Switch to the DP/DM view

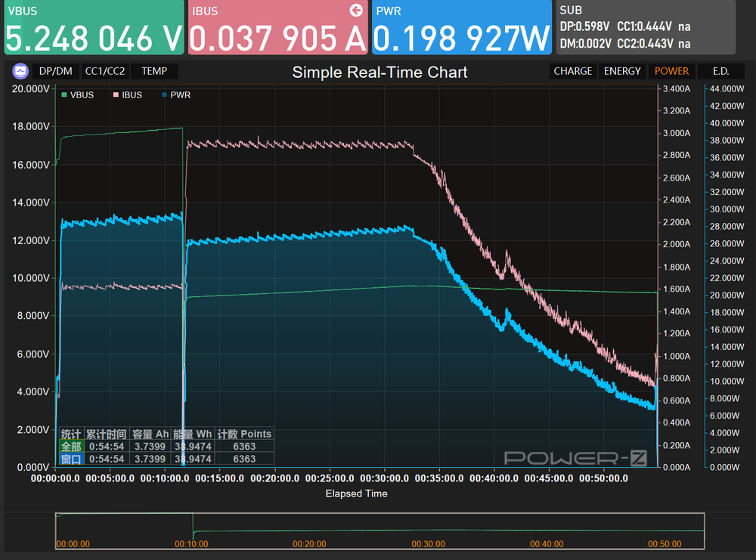(55, 71)
